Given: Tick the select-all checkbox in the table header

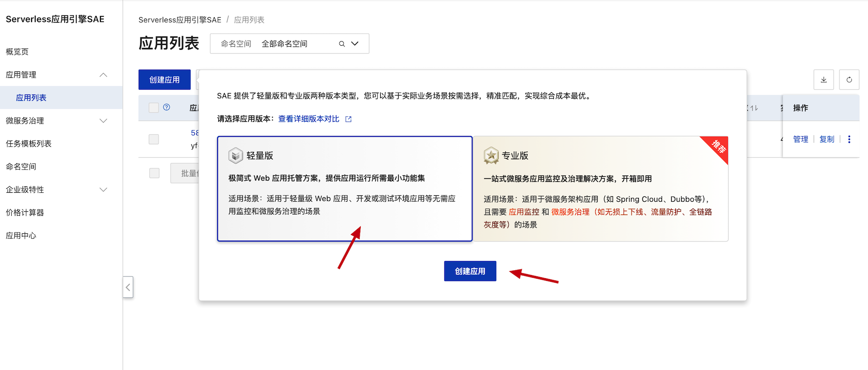Looking at the screenshot, I should (x=154, y=108).
